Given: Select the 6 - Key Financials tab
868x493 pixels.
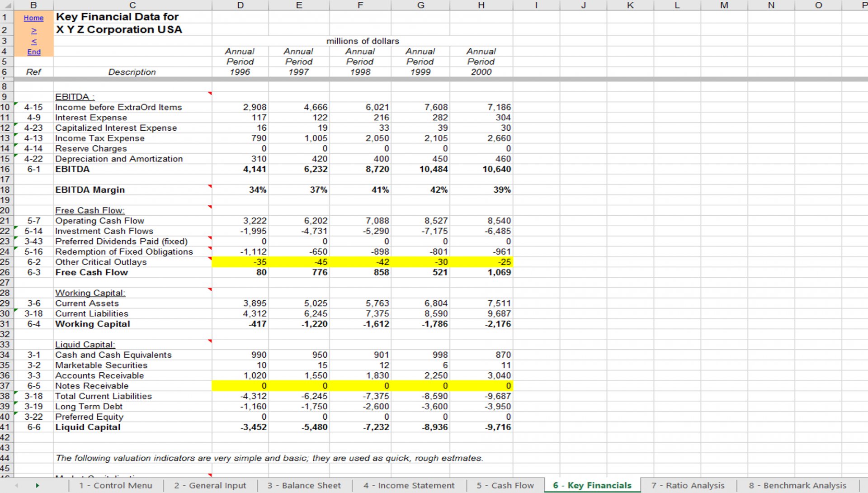Looking at the screenshot, I should [x=592, y=485].
